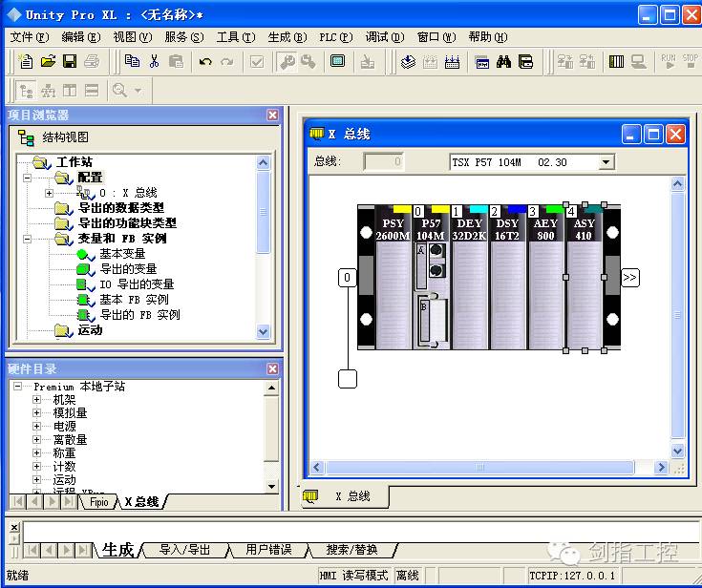Select 'IO 导出的变量' in the project tree
Screen dimensions: 702x588
(137, 284)
